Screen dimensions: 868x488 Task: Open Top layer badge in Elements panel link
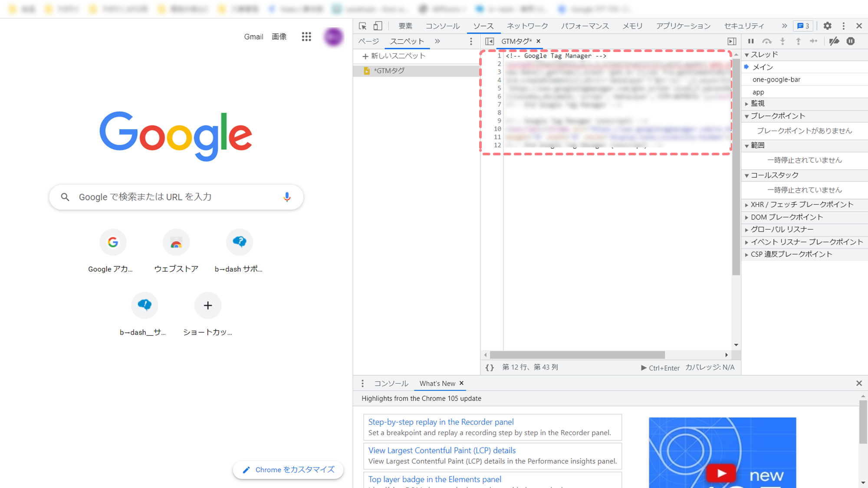coord(435,479)
